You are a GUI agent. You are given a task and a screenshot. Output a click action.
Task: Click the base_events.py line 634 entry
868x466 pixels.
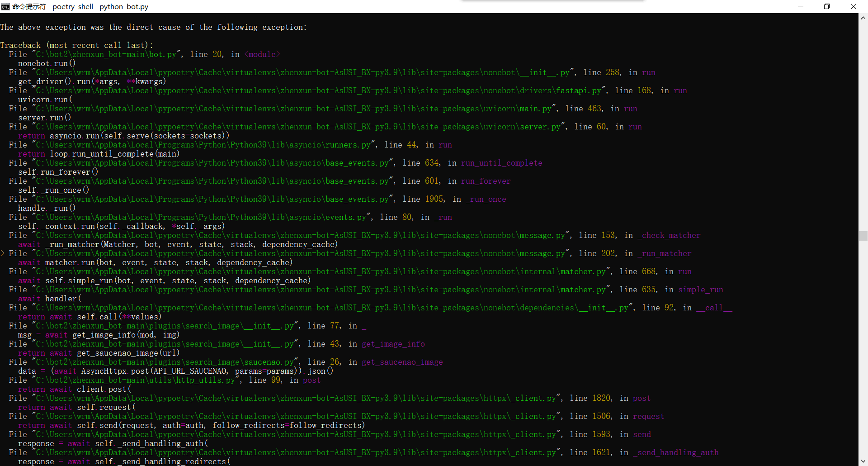[x=275, y=163]
